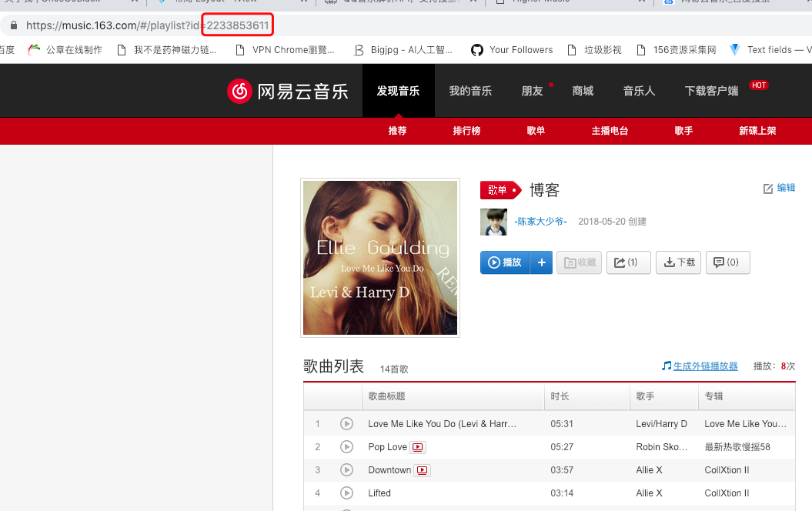Image resolution: width=812 pixels, height=511 pixels.
Task: Click the 收藏 collect button
Action: point(579,262)
